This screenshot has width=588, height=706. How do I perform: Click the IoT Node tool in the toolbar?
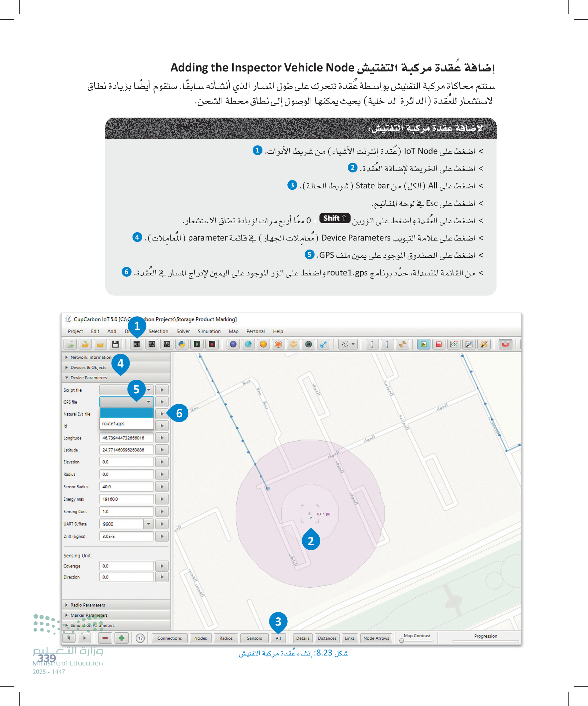click(x=137, y=344)
